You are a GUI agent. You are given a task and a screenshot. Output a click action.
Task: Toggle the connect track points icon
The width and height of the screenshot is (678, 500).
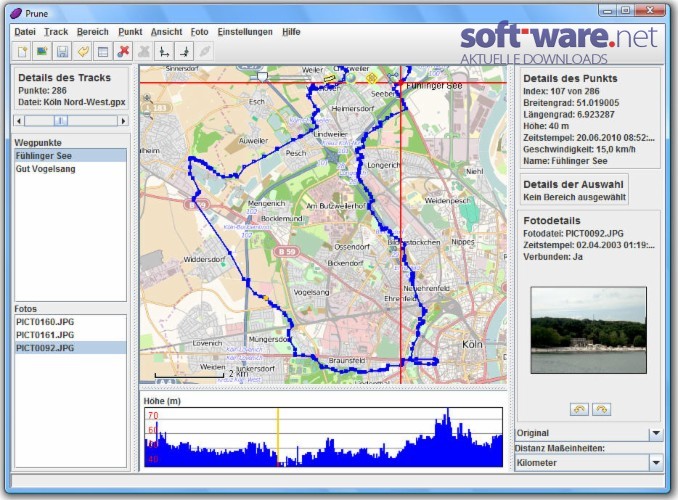pos(393,77)
